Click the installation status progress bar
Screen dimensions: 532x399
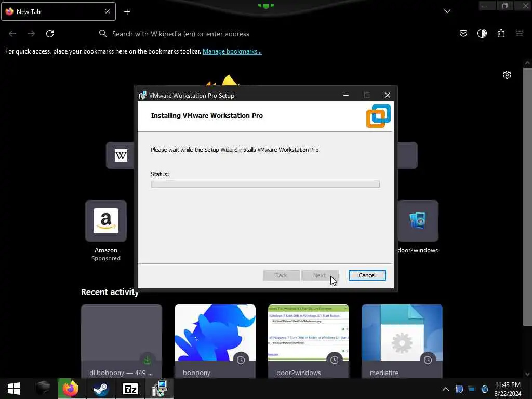tap(265, 184)
